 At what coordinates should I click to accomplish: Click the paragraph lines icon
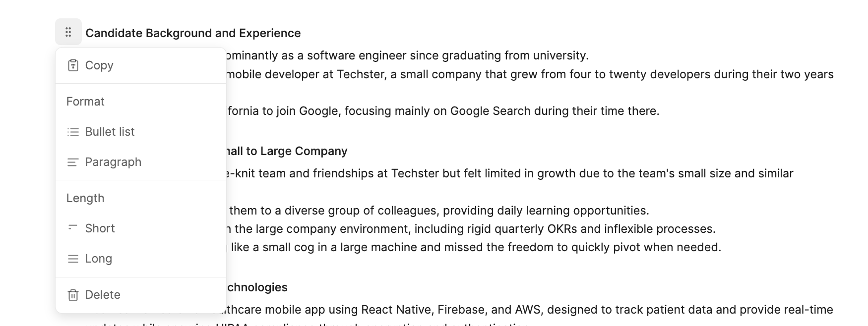click(x=73, y=162)
